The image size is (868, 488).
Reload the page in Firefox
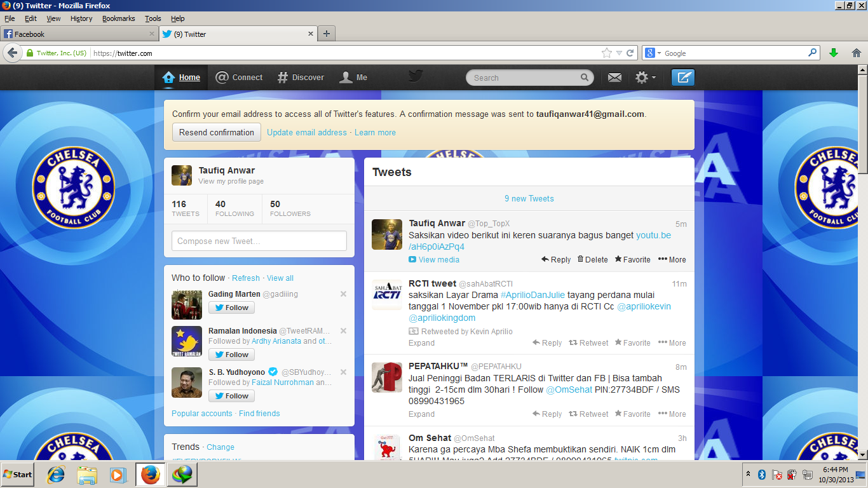[x=630, y=53]
